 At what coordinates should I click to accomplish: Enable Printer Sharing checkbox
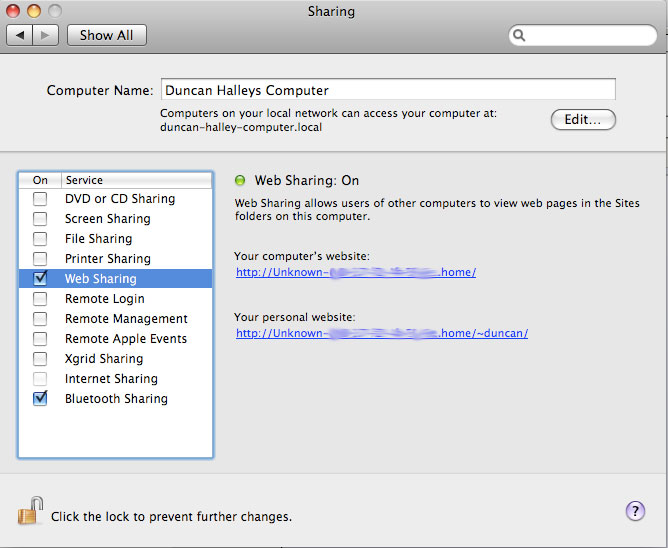click(40, 259)
